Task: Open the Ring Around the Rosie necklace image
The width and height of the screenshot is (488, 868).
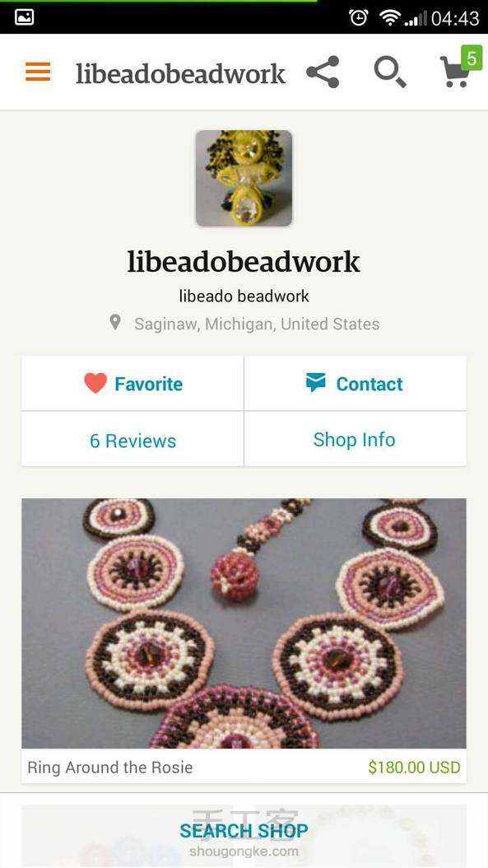Action: (x=244, y=623)
